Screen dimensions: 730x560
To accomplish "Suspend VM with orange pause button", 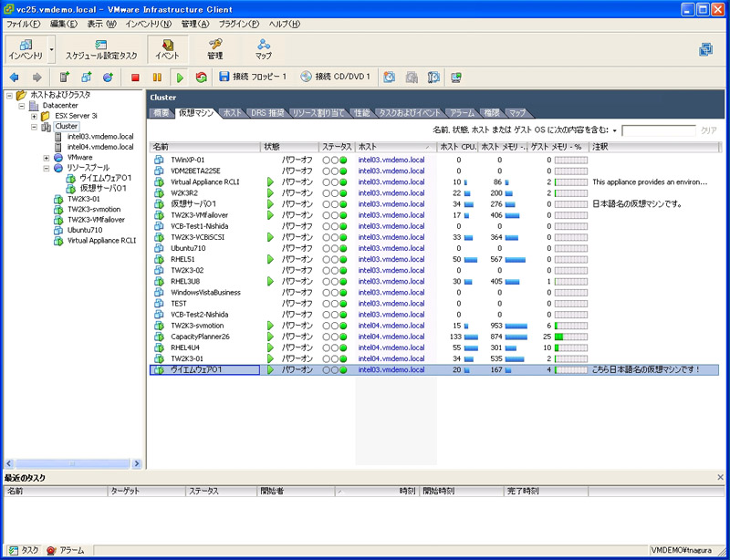I will (x=157, y=78).
